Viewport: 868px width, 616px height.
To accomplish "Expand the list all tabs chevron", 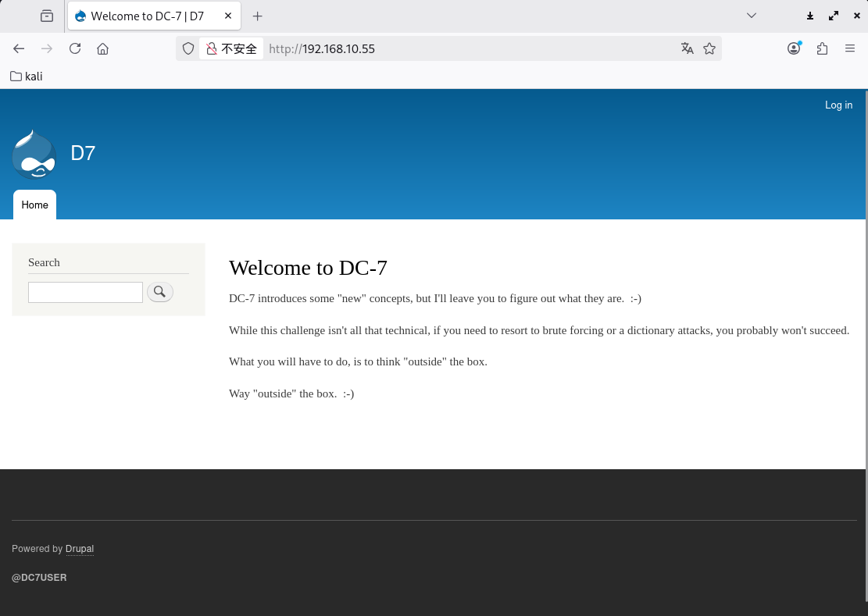I will [x=752, y=16].
